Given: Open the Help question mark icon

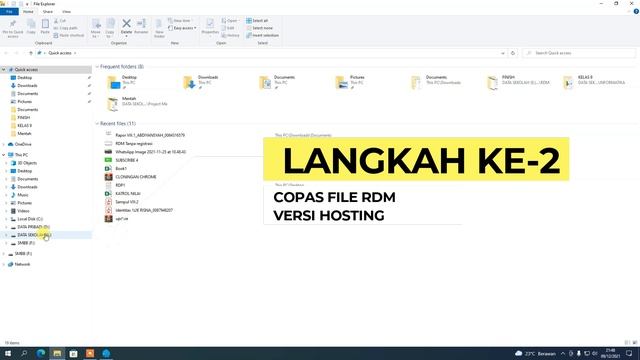Looking at the screenshot, I should click(x=636, y=11).
